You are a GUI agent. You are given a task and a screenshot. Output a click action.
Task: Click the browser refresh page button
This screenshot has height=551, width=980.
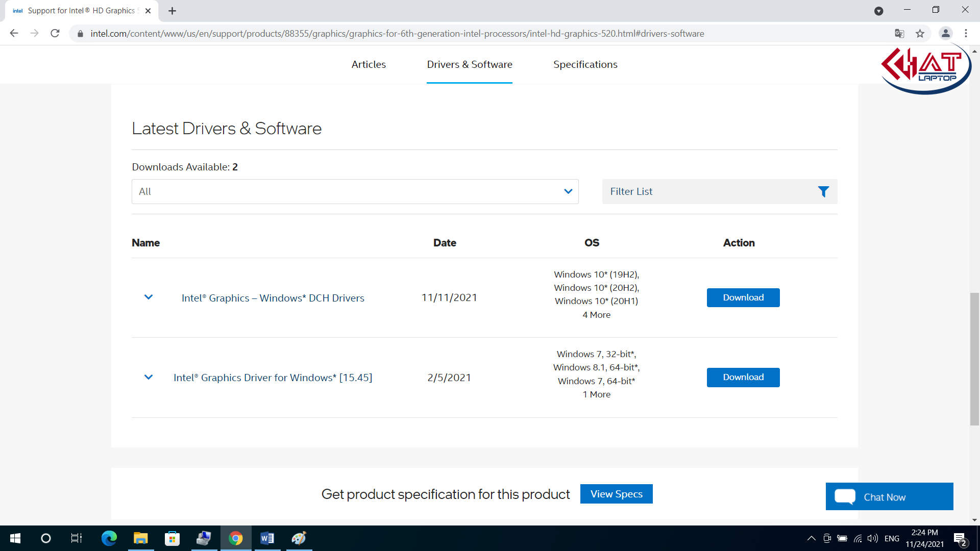point(56,33)
